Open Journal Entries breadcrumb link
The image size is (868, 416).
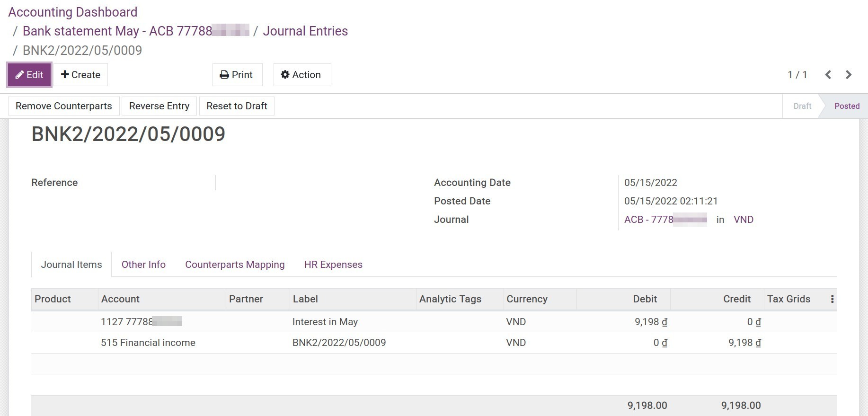(x=305, y=31)
